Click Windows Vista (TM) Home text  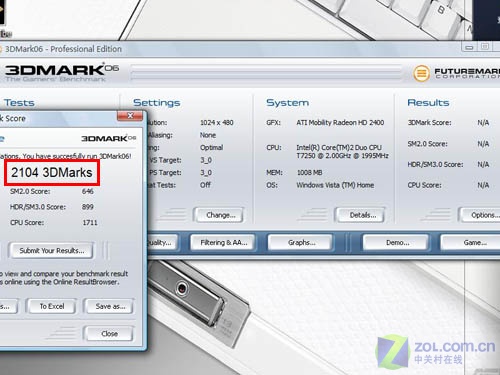[x=335, y=185]
